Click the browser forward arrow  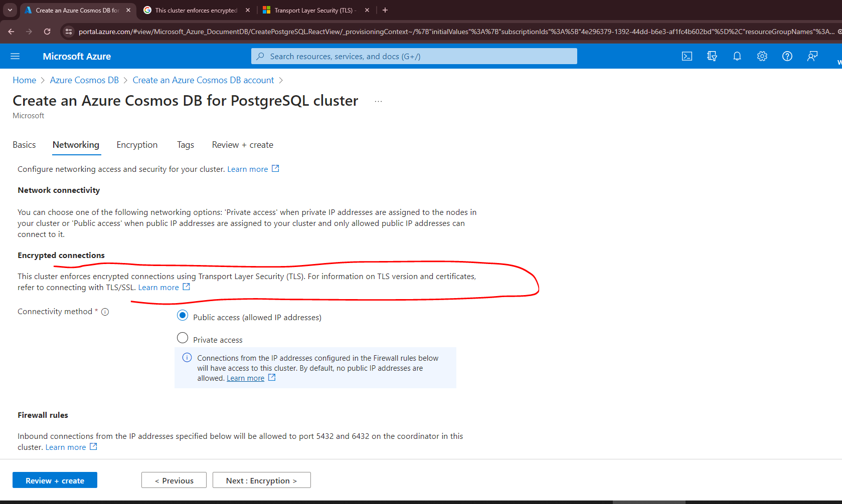(x=29, y=32)
